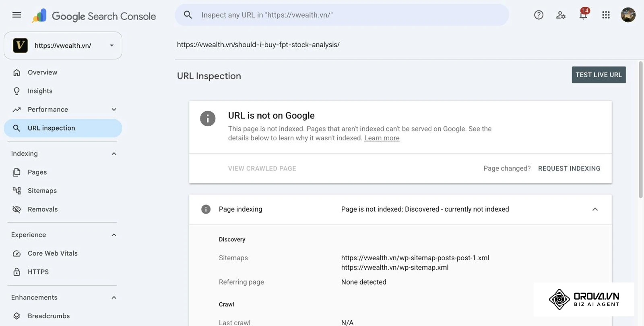Image resolution: width=644 pixels, height=326 pixels.
Task: Click the search magnifier icon in the inspect bar
Action: coord(188,15)
